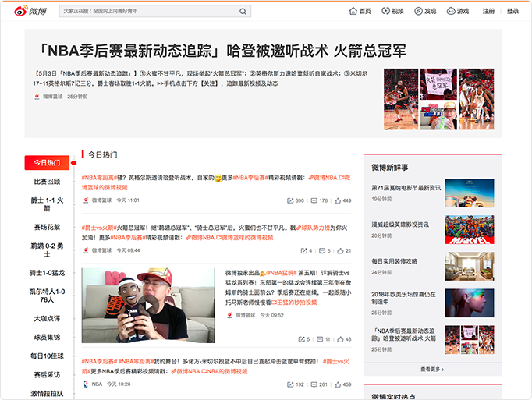Image resolution: width=532 pixels, height=400 pixels.
Task: Click repost icon with 5 count
Action: pos(301,339)
